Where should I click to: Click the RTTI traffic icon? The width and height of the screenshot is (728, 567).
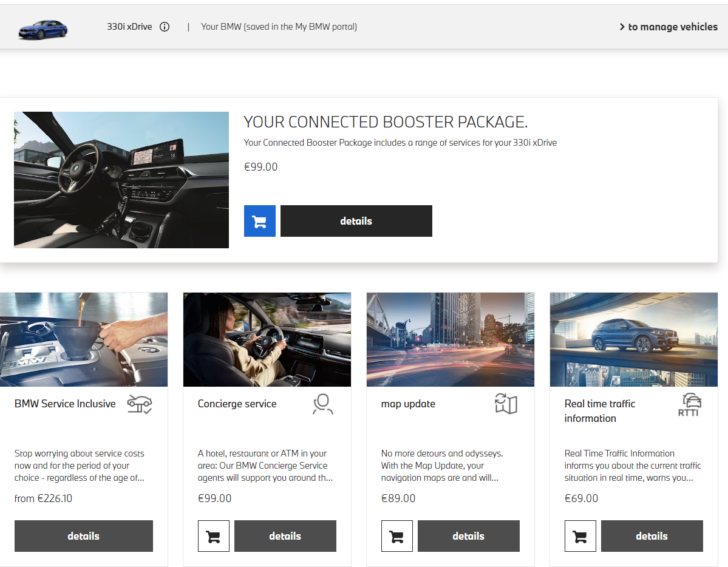point(689,405)
